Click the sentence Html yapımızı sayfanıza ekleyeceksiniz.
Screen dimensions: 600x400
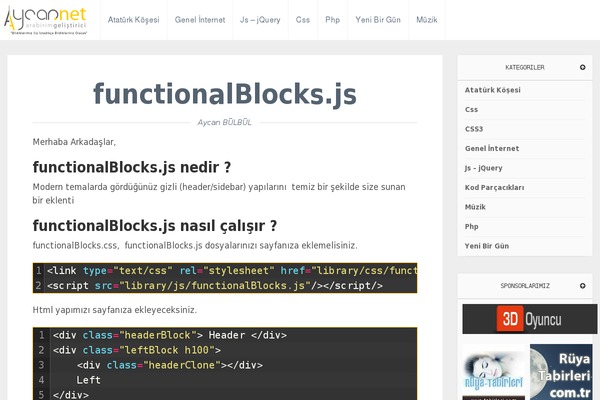[115, 310]
